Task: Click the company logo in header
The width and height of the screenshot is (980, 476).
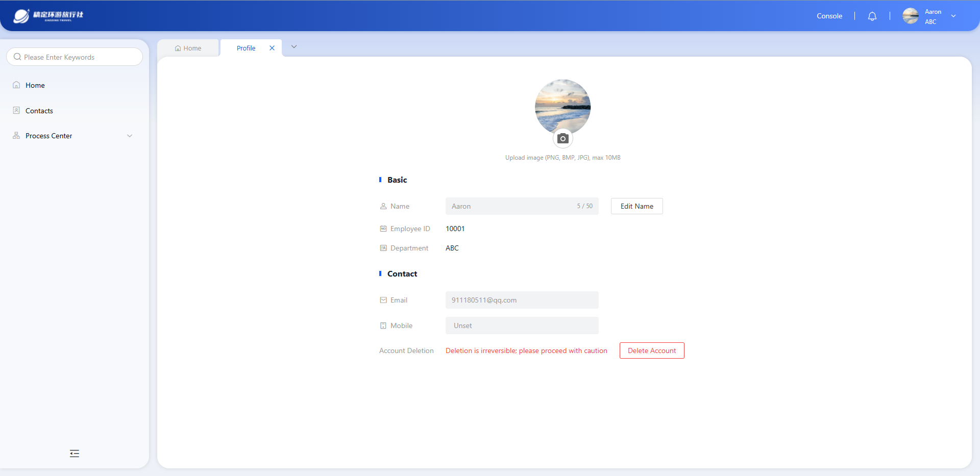Action: (x=48, y=16)
